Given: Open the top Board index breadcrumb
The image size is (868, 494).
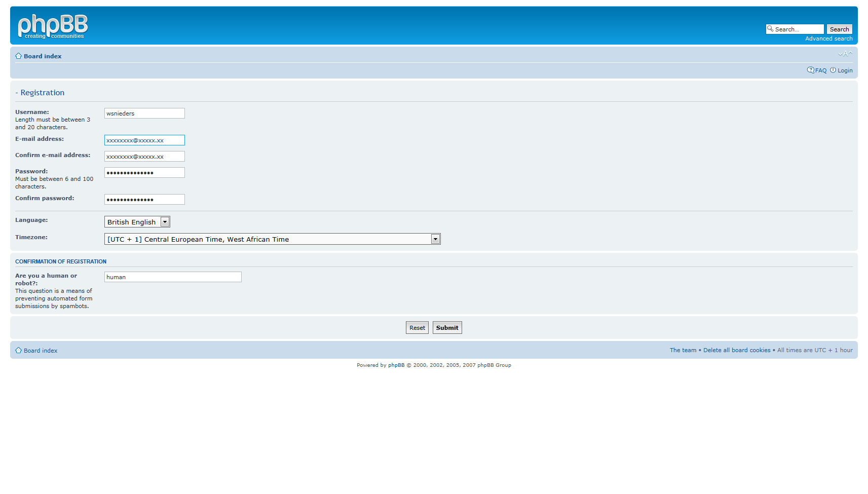Looking at the screenshot, I should (x=43, y=56).
